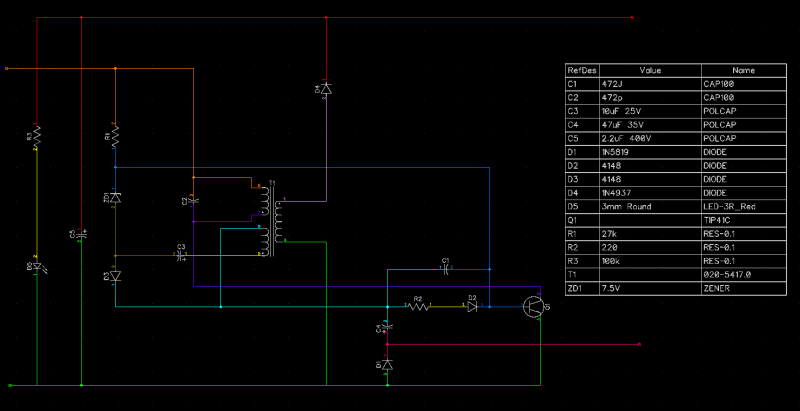800x411 pixels.
Task: Select resistor R1 symbol
Action: tap(115, 136)
